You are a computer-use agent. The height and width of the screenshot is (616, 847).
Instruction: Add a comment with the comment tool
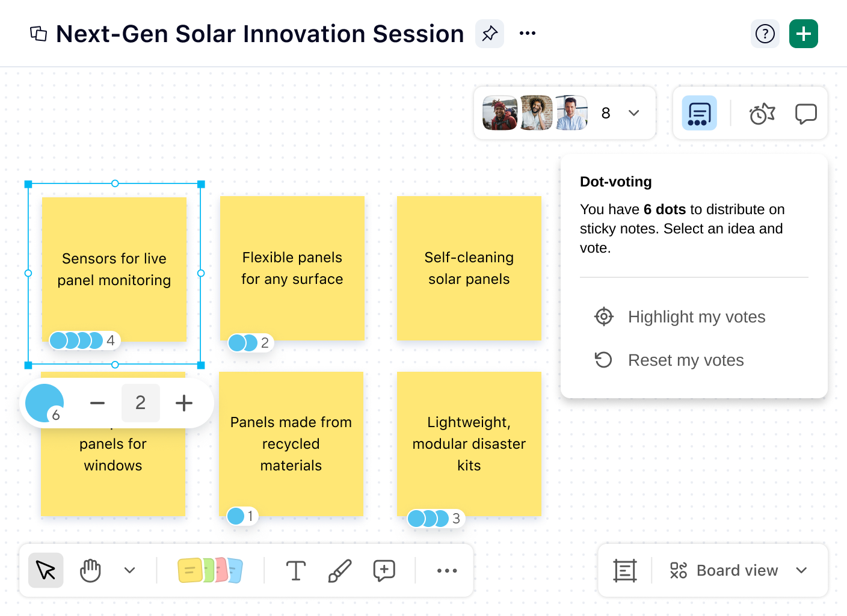[x=384, y=570]
